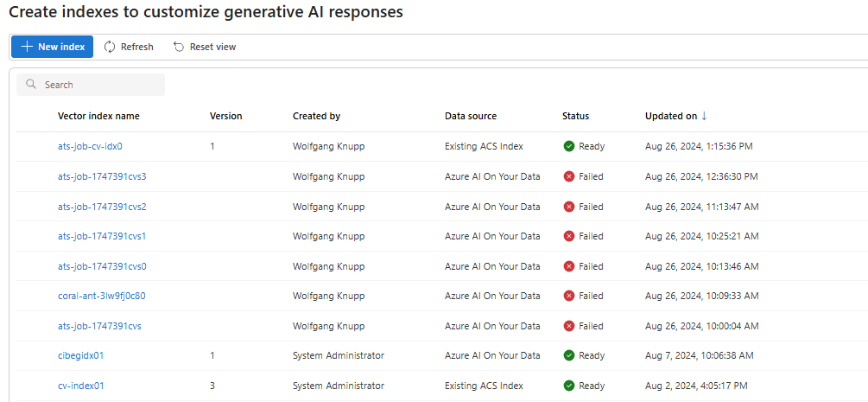
Task: Click the search magnifier icon
Action: point(31,85)
